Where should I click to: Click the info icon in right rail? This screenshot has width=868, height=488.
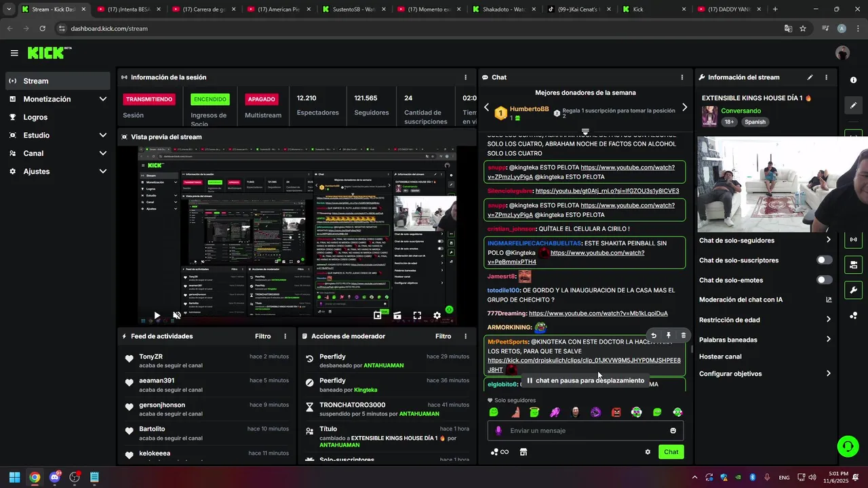coord(853,80)
